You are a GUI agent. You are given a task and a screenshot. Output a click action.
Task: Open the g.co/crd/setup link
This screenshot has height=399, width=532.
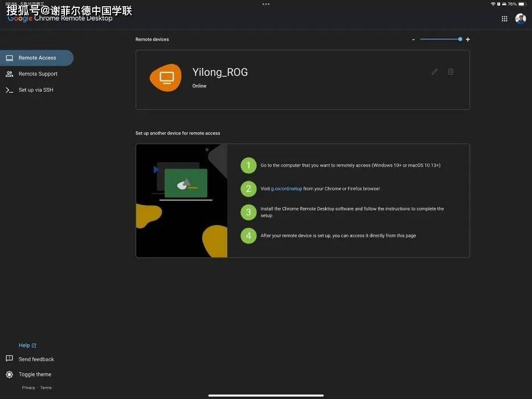pyautogui.click(x=287, y=189)
